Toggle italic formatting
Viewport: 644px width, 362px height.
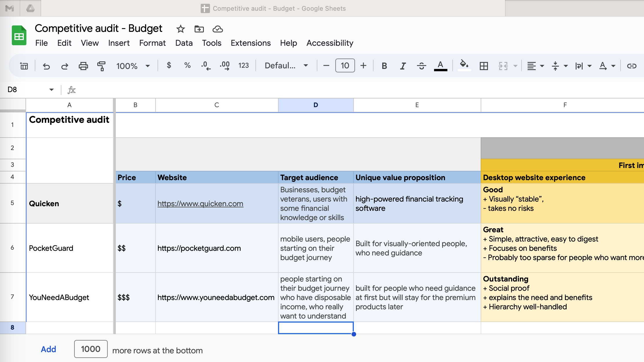click(403, 66)
